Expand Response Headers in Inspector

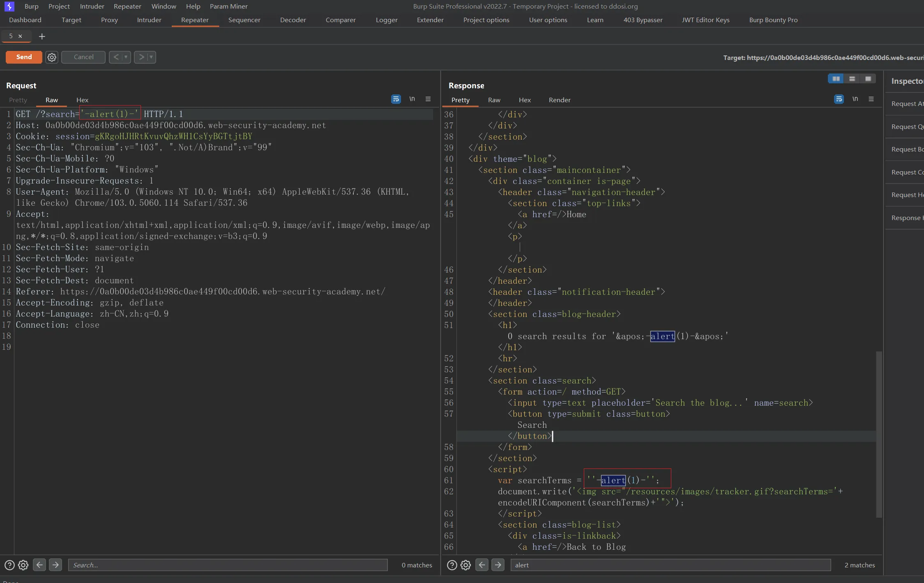pyautogui.click(x=905, y=218)
